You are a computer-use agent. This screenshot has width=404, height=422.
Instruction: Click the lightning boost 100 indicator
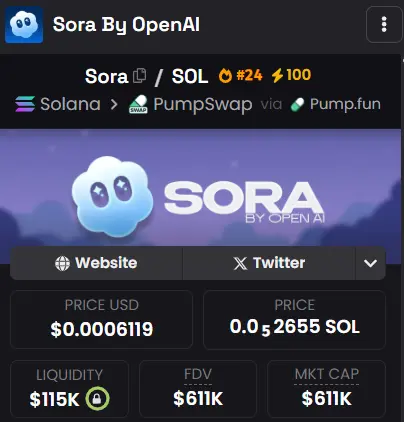pos(291,75)
